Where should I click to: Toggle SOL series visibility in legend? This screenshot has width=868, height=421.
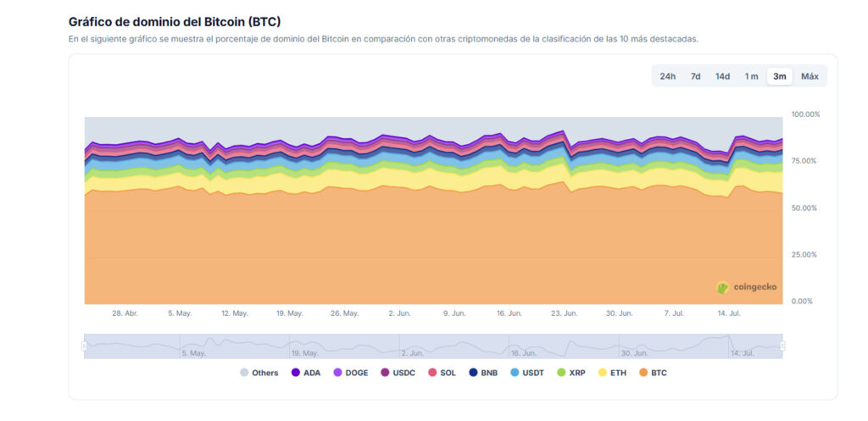(x=442, y=373)
